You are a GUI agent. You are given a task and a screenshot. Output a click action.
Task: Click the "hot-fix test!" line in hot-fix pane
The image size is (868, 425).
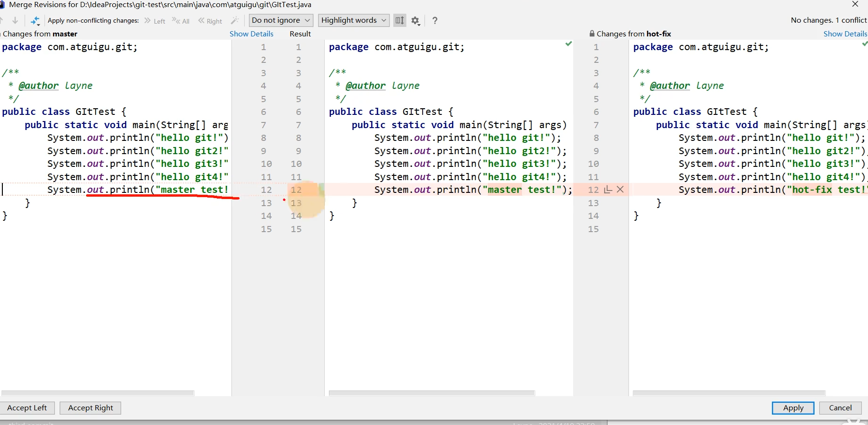point(773,190)
